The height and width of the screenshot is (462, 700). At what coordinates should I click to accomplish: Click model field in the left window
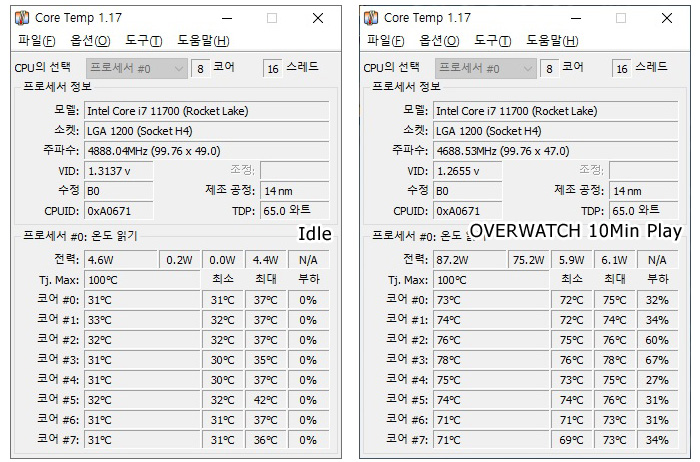click(207, 111)
